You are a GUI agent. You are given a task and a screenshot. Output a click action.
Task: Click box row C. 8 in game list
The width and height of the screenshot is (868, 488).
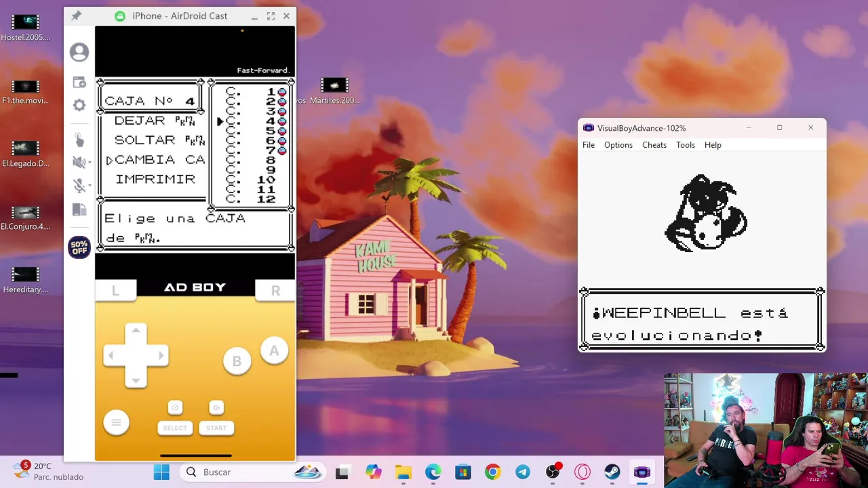tap(250, 160)
